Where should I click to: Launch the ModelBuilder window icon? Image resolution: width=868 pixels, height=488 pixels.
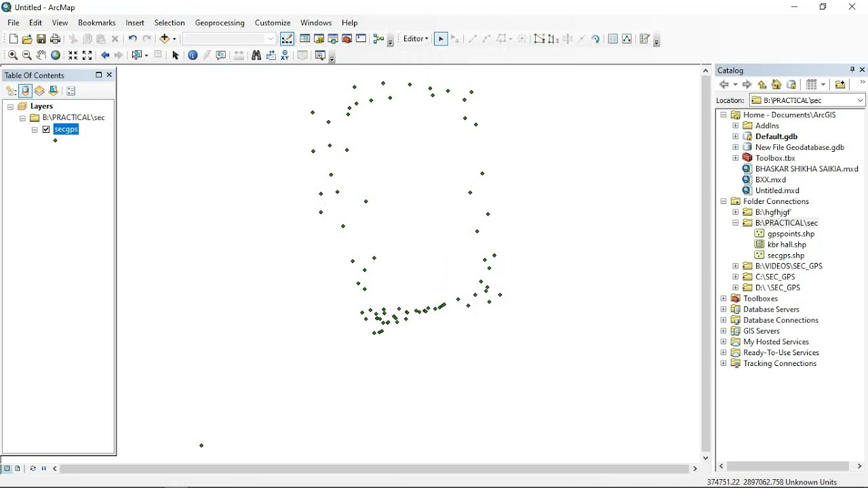click(379, 39)
